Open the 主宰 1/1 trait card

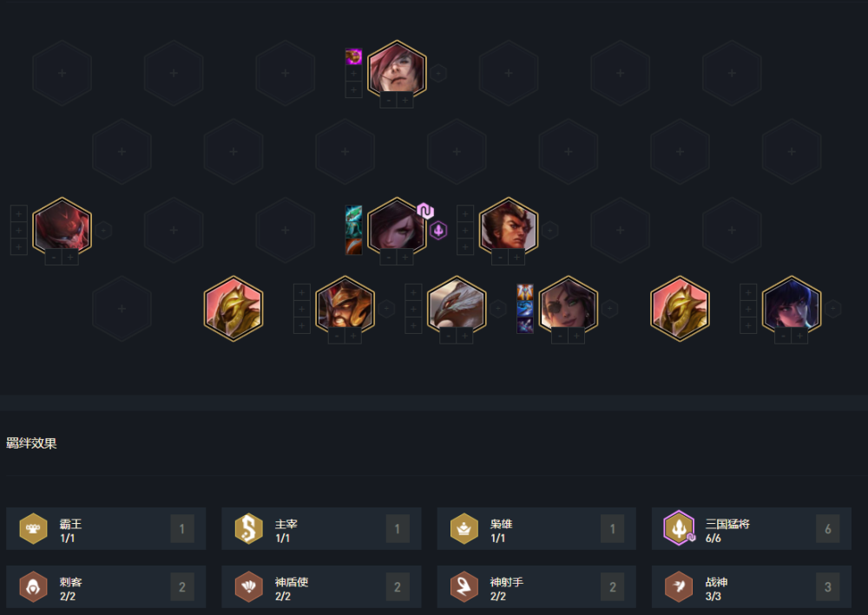coord(322,529)
